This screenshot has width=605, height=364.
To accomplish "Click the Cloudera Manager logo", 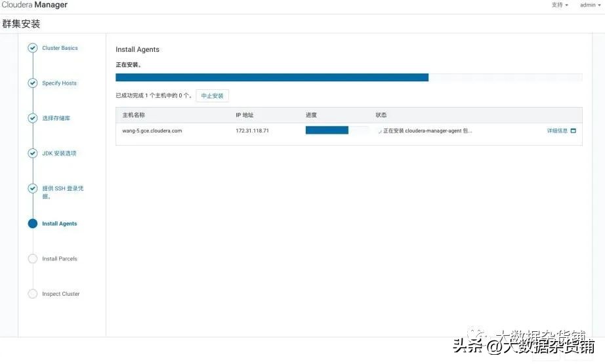I will point(34,5).
